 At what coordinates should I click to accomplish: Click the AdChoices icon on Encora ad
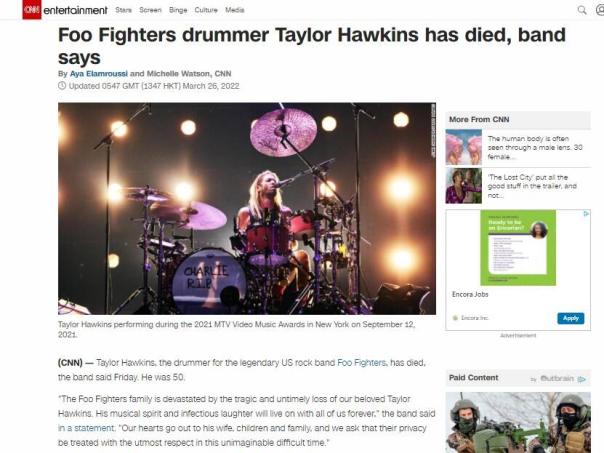pos(586,214)
